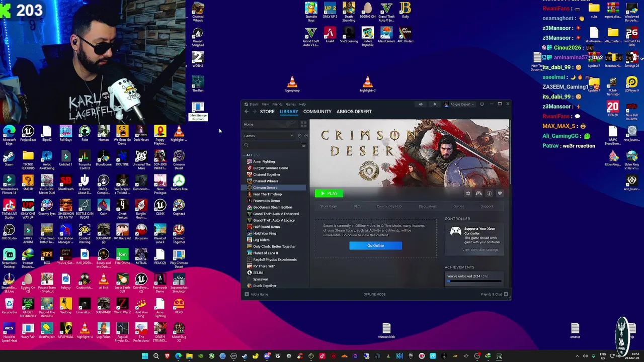
Task: Open the Steam menu
Action: pos(254,104)
